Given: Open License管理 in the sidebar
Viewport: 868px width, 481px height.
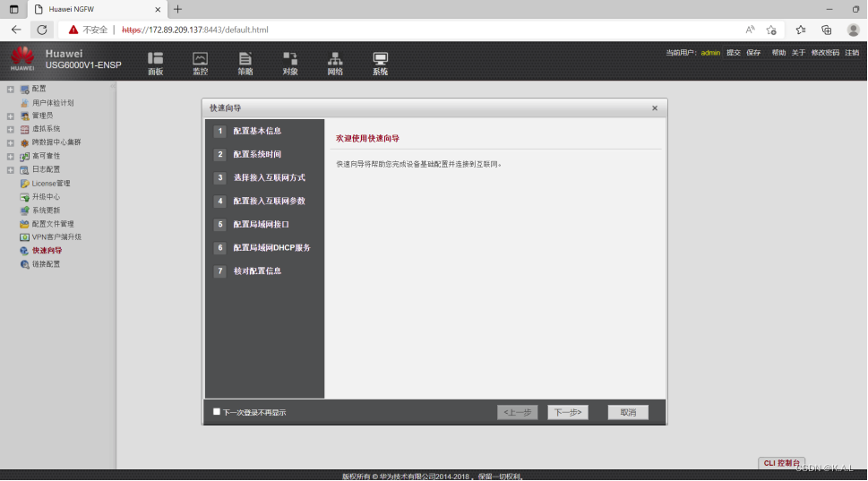Looking at the screenshot, I should click(x=51, y=184).
